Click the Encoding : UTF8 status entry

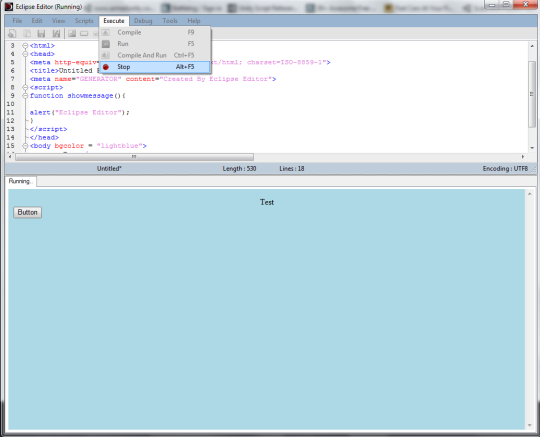click(x=505, y=169)
